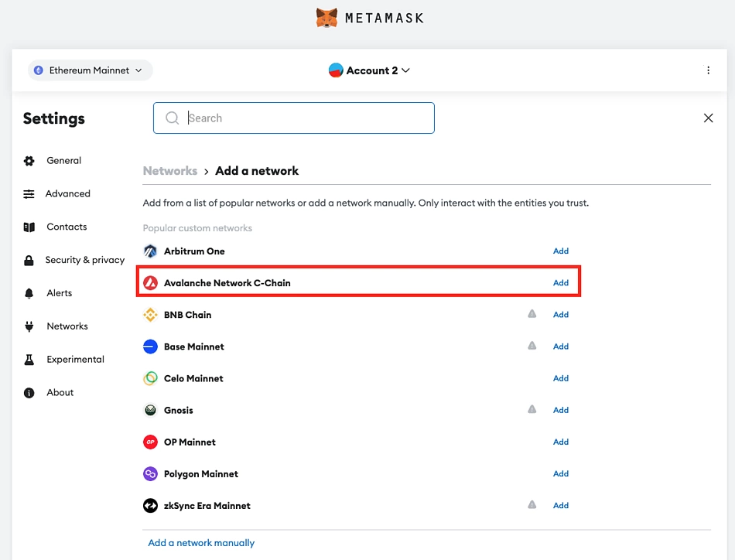Viewport: 735px width, 560px height.
Task: Click the warning icon beside Base Mainnet
Action: 532,346
